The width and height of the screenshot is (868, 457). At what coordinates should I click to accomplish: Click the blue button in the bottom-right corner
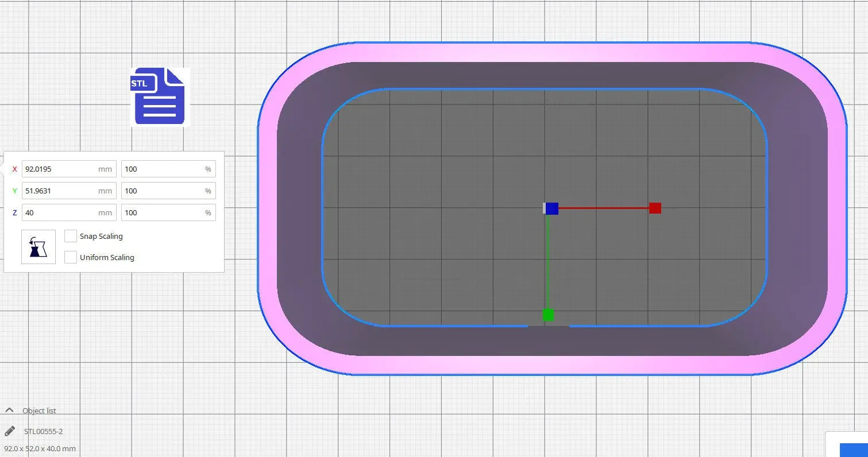854,450
